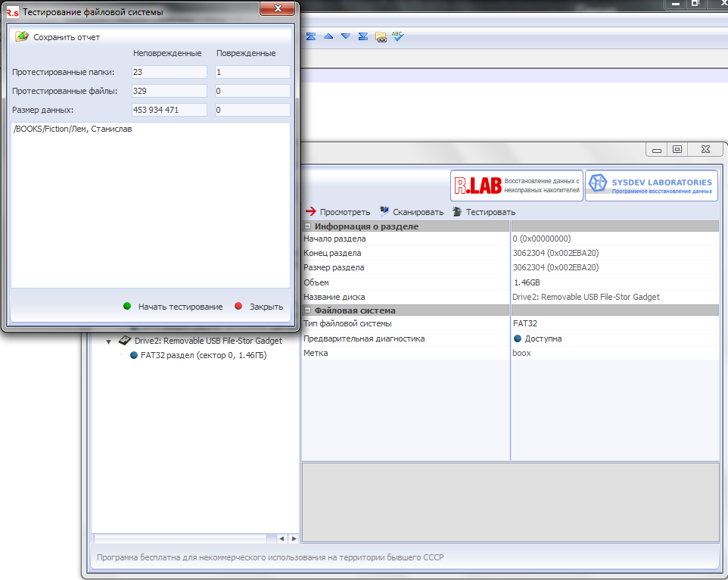Click the folder with printer icon
The height and width of the screenshot is (580, 728).
pyautogui.click(x=381, y=36)
